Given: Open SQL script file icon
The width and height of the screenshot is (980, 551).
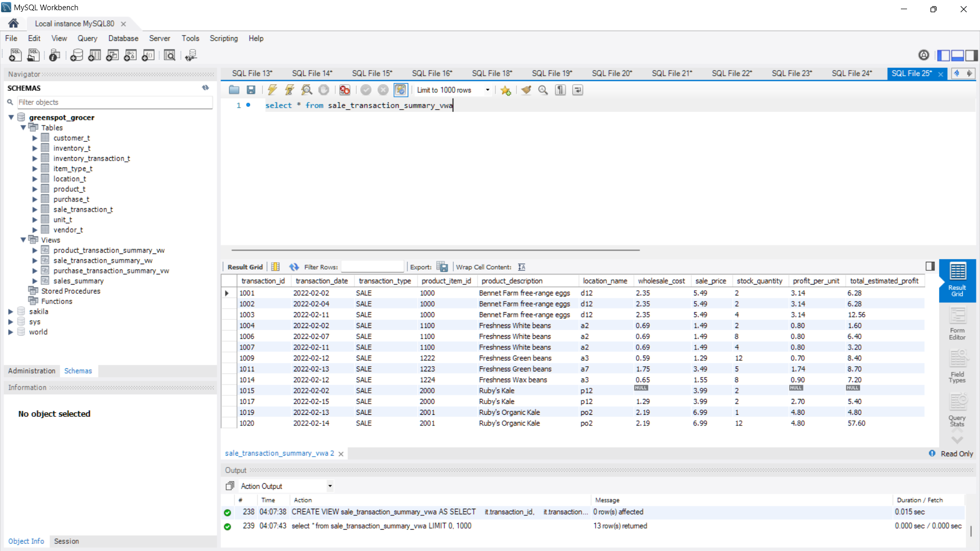Looking at the screenshot, I should (34, 55).
